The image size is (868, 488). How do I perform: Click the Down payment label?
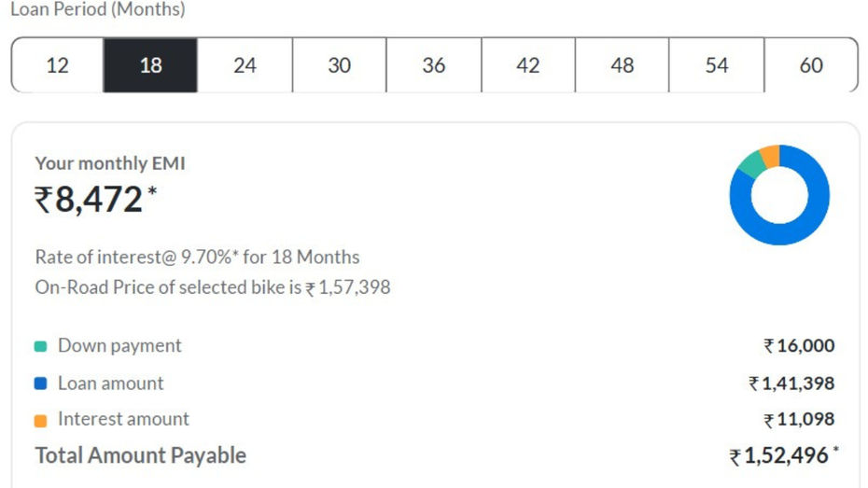[x=119, y=346]
